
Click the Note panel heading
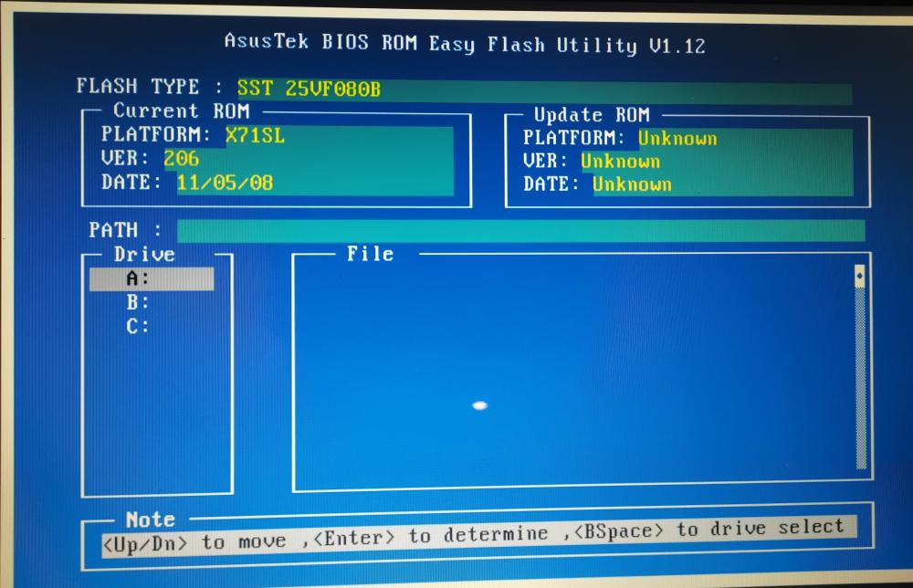tap(151, 520)
